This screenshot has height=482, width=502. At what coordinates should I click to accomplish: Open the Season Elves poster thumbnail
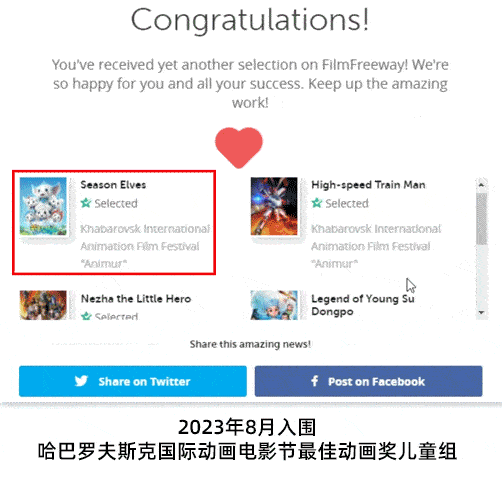(43, 206)
